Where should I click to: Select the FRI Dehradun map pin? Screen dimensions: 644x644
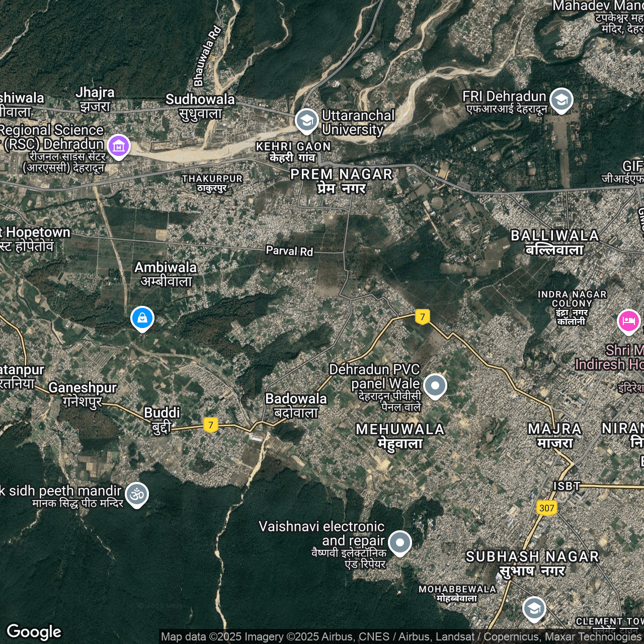561,100
